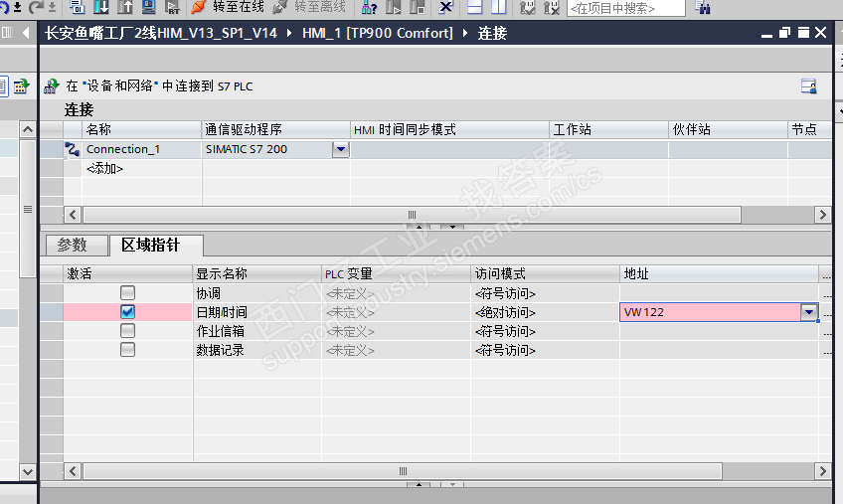Screen dimensions: 843x504
Task: Click 日期/时间 display name cell
Action: point(257,312)
